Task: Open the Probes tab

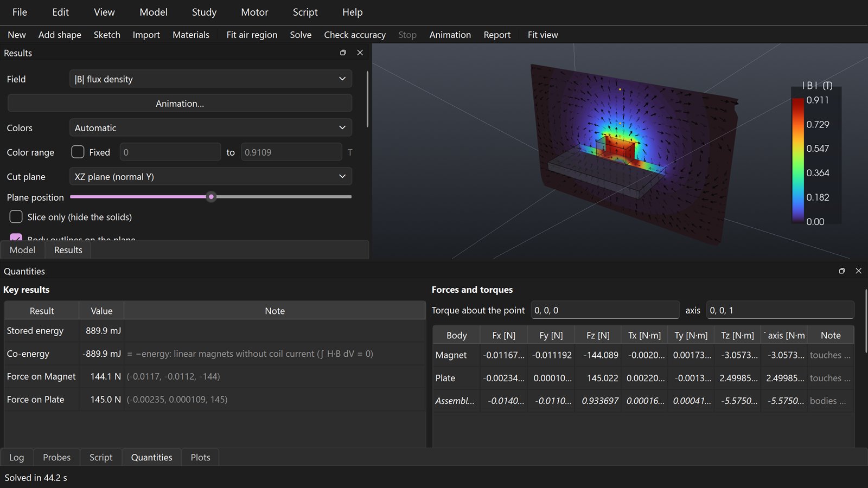Action: click(56, 457)
